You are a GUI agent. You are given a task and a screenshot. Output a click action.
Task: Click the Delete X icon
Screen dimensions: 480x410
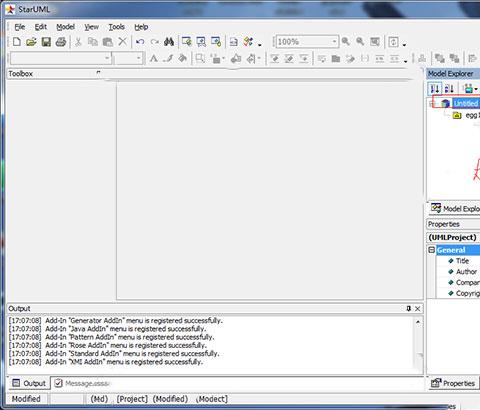(123, 42)
